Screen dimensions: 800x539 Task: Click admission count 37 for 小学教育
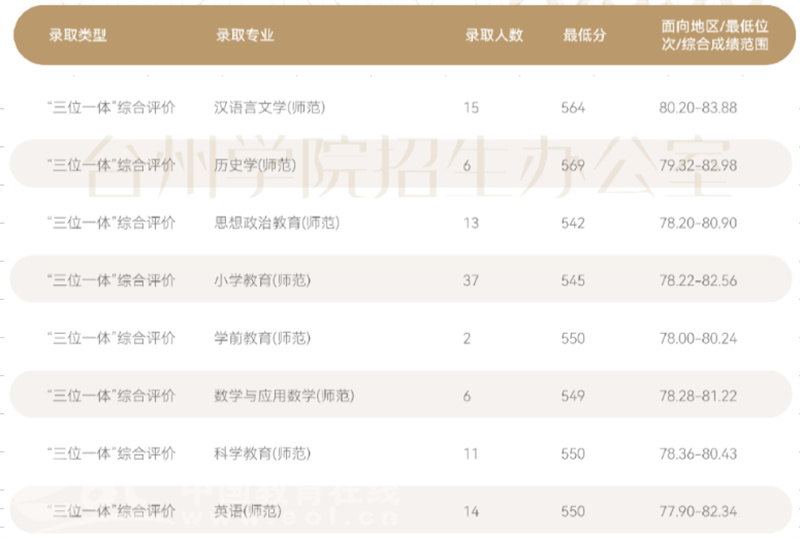[x=471, y=280]
